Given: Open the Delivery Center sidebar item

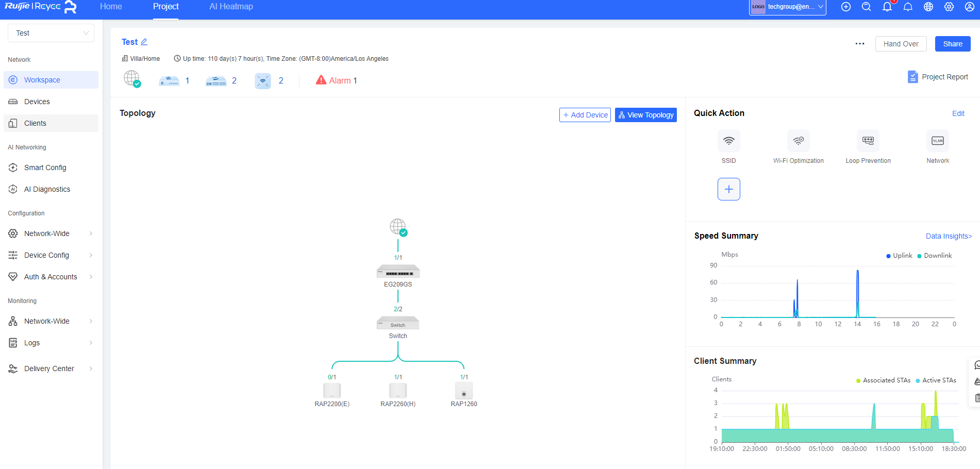Looking at the screenshot, I should (49, 368).
